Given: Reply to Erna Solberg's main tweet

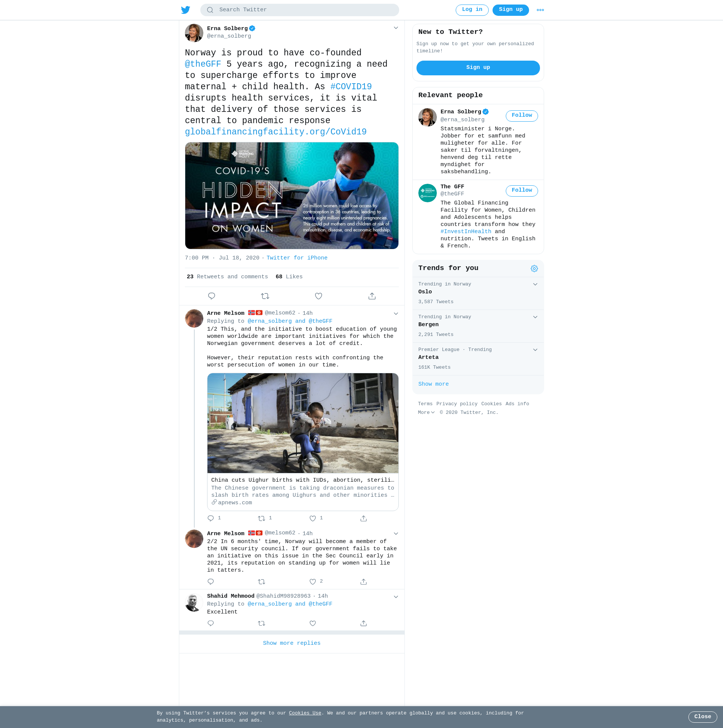Looking at the screenshot, I should (x=212, y=296).
